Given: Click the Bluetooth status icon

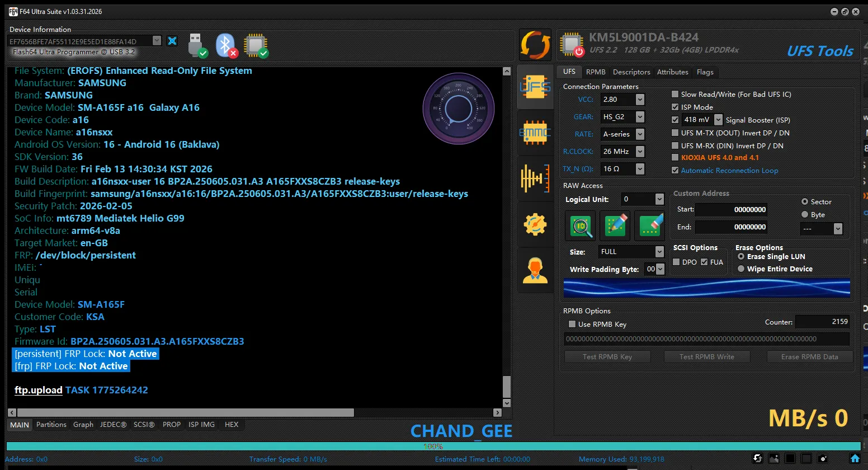Looking at the screenshot, I should 226,45.
